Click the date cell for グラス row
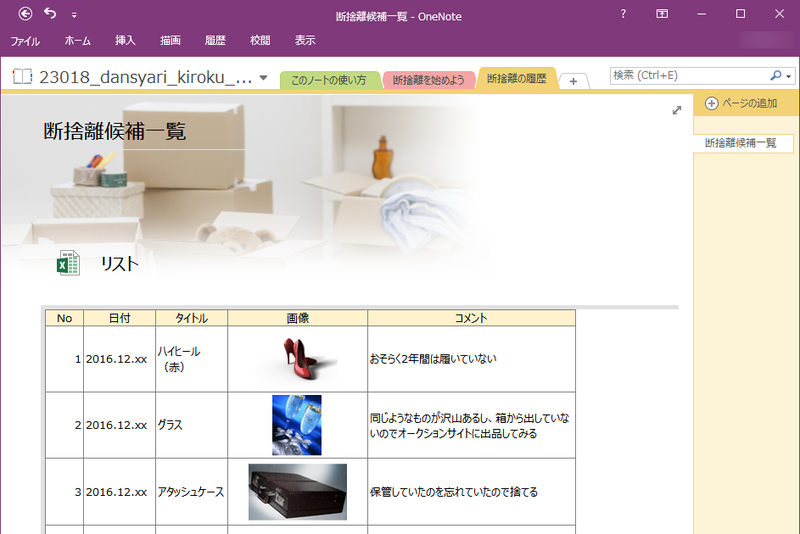 pyautogui.click(x=119, y=425)
